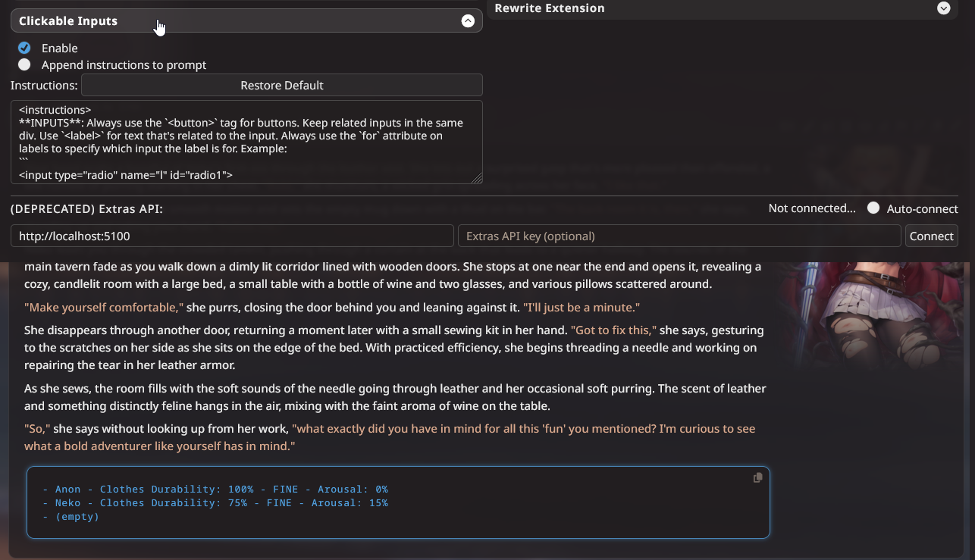Screen dimensions: 975x560
Task: Click the "Append instructions to prompt" label text
Action: pos(124,65)
